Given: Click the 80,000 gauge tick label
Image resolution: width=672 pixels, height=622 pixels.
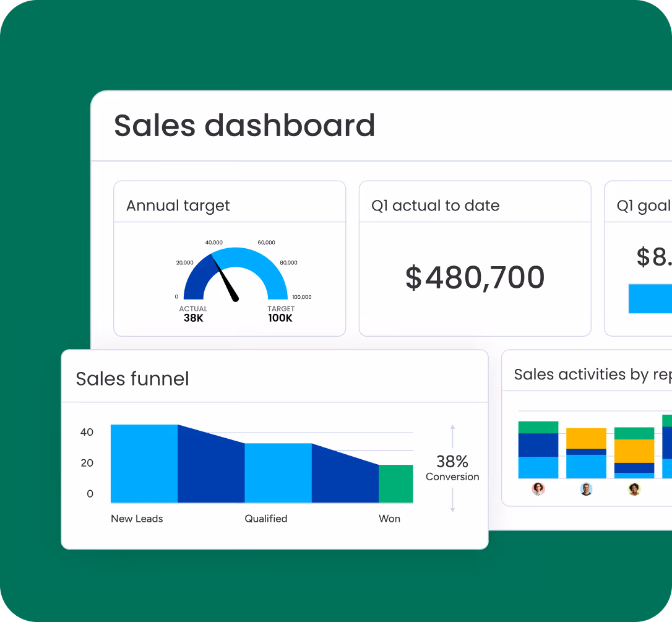Looking at the screenshot, I should (288, 263).
